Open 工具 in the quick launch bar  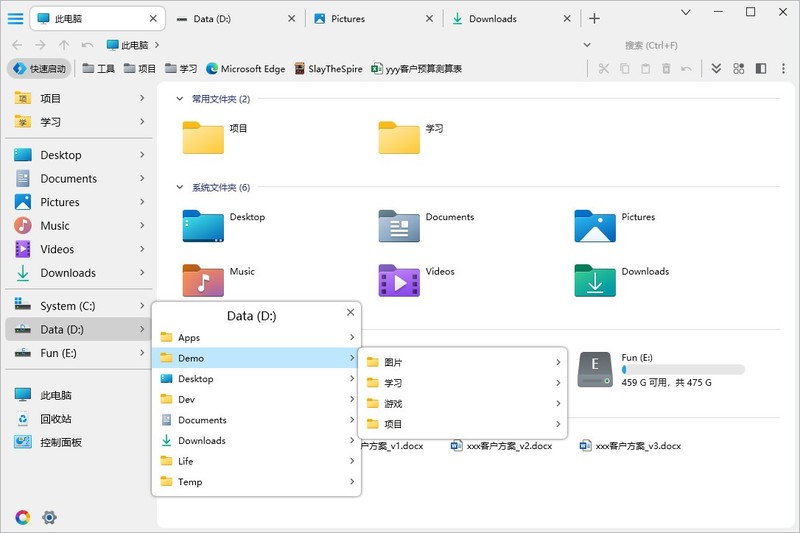[x=98, y=68]
